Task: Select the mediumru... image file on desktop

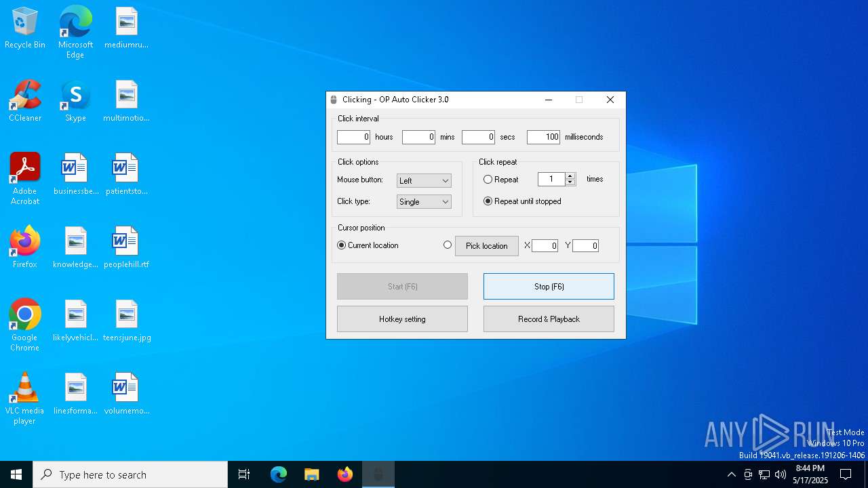Action: click(126, 28)
